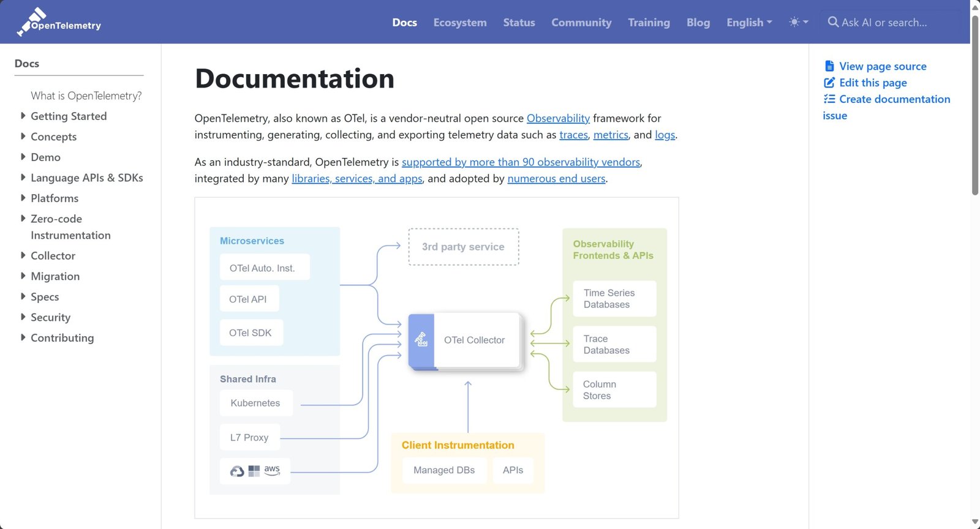Viewport: 980px width, 529px height.
Task: Open Training in top navigation
Action: [x=649, y=22]
